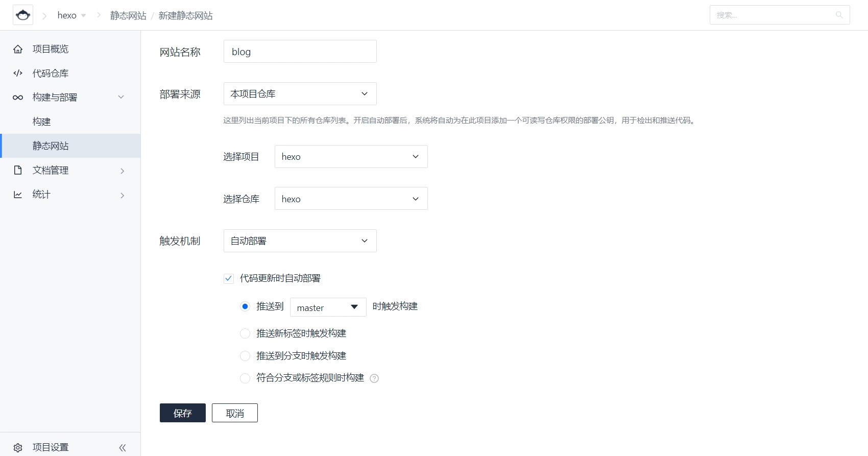This screenshot has height=456, width=868.
Task: Click the 网站名称 input field
Action: pyautogui.click(x=300, y=52)
